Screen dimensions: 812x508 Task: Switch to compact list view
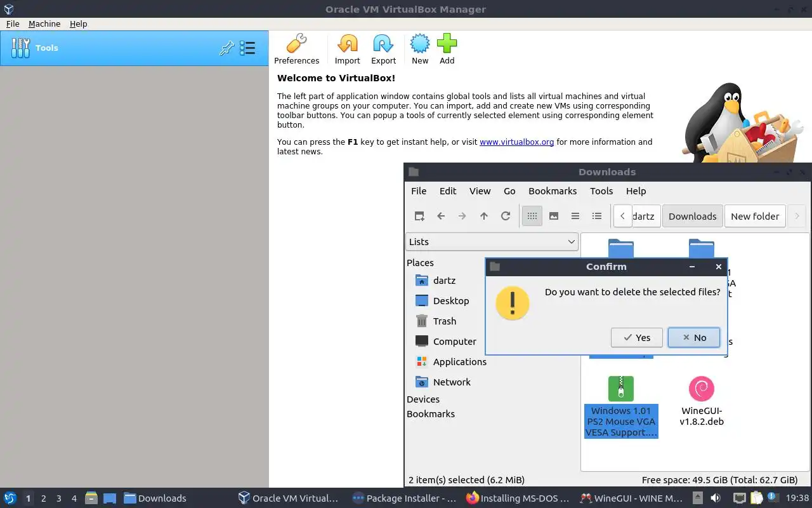(575, 216)
